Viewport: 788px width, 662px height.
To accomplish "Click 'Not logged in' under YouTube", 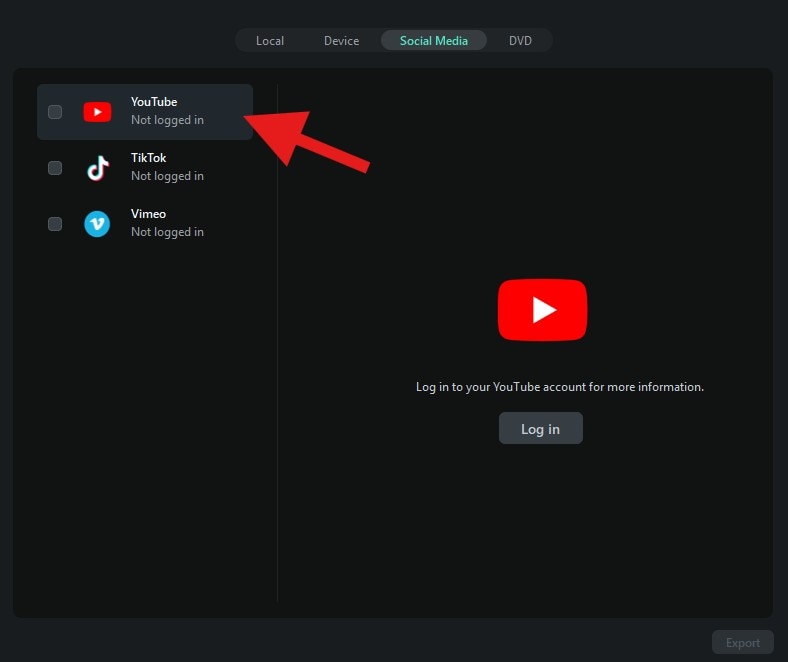I will pyautogui.click(x=167, y=120).
